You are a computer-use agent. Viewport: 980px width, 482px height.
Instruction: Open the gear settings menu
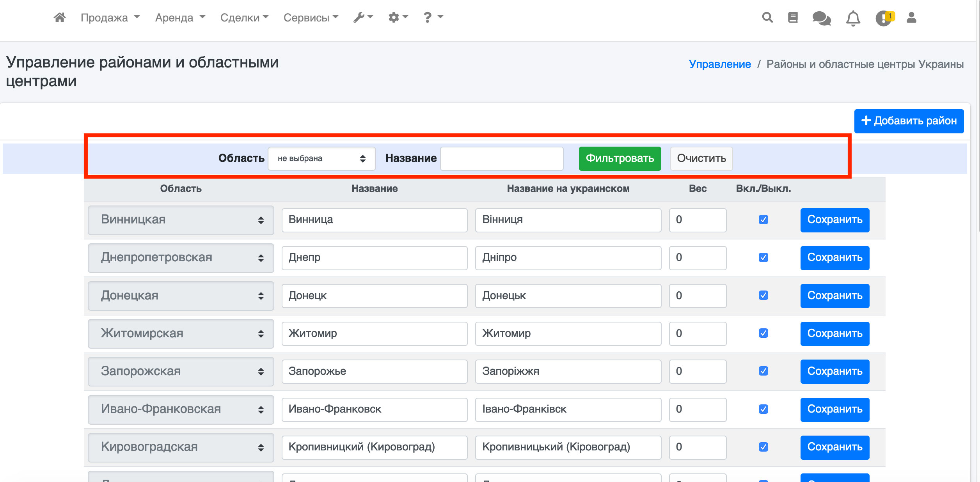[x=398, y=18]
